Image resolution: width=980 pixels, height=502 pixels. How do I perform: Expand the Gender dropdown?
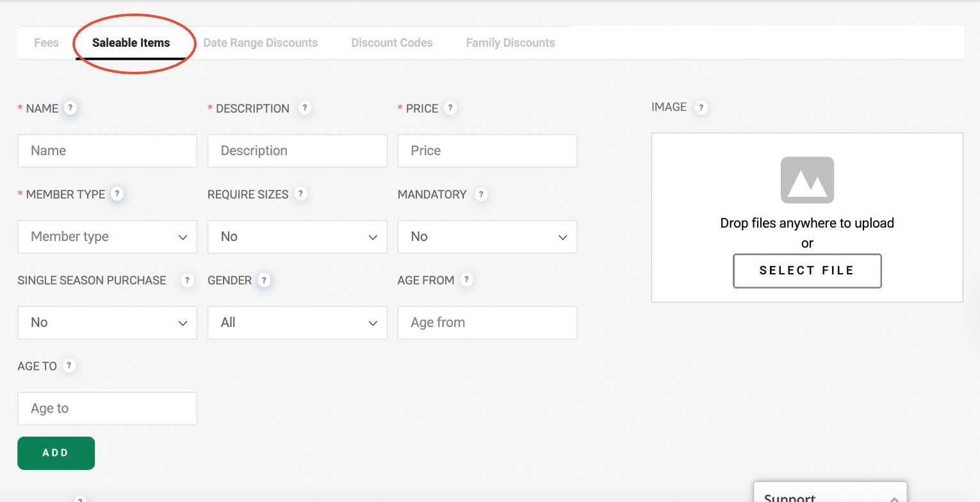[x=297, y=322]
